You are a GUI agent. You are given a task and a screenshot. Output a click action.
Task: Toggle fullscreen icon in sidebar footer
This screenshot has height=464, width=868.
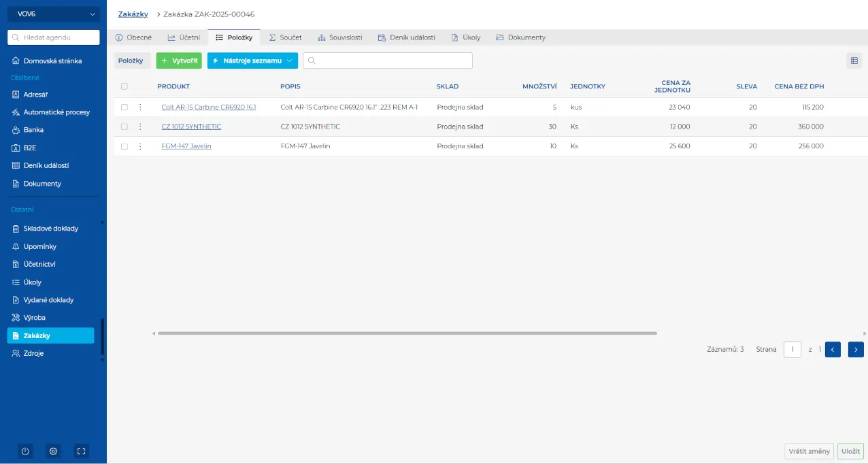click(x=81, y=451)
